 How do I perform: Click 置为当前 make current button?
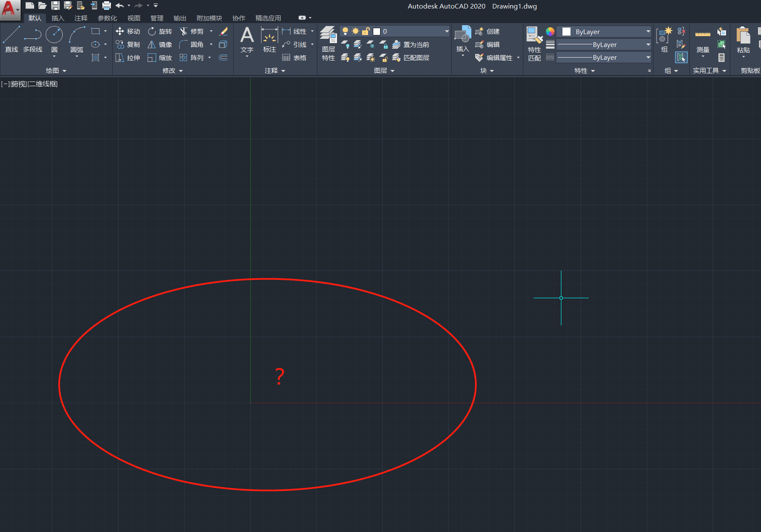pos(411,44)
